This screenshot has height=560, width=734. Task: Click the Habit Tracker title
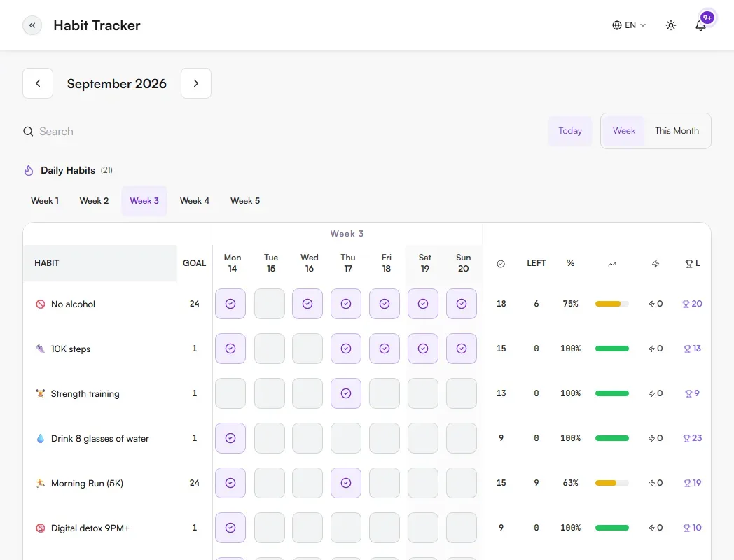[x=97, y=25]
